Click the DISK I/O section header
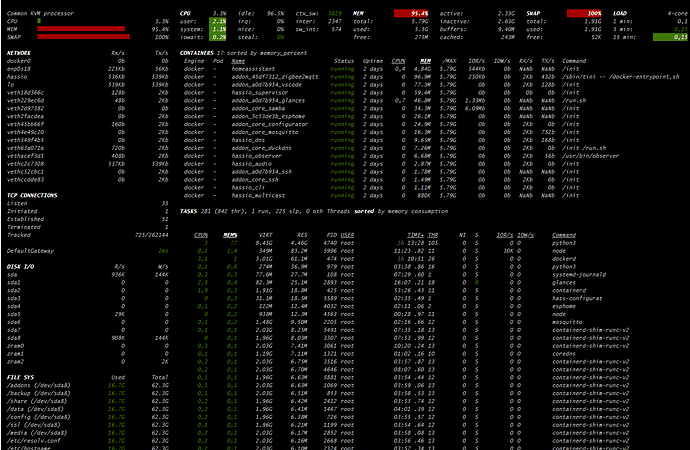The width and height of the screenshot is (690, 450). click(x=20, y=267)
